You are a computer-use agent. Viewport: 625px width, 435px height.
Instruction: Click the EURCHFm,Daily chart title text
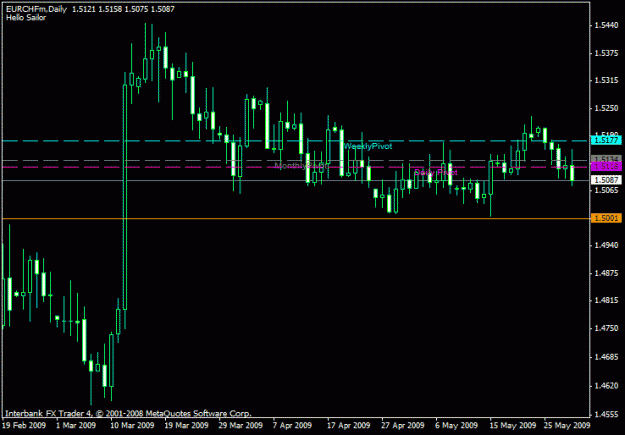pos(37,9)
